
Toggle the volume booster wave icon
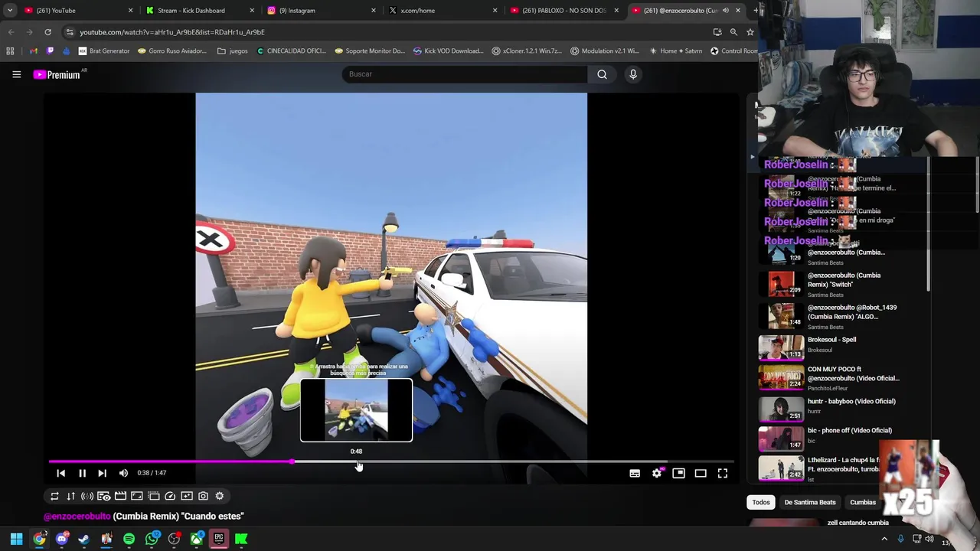87,496
